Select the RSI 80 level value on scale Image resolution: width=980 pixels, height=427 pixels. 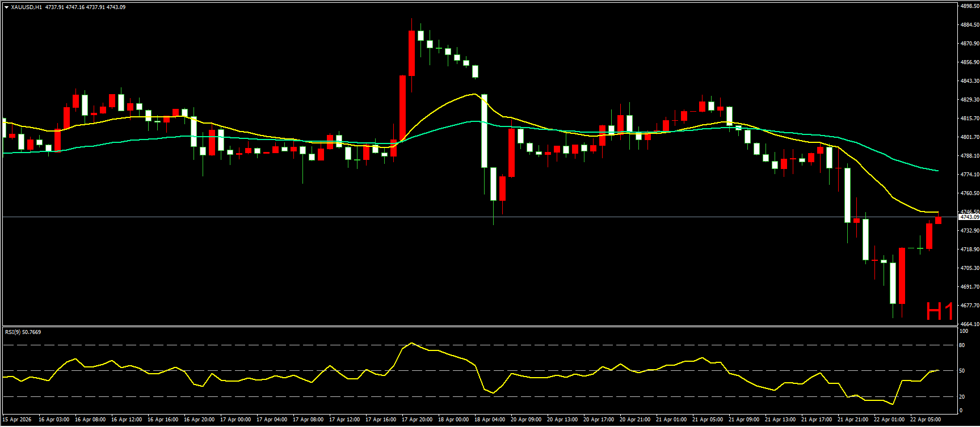coord(962,345)
